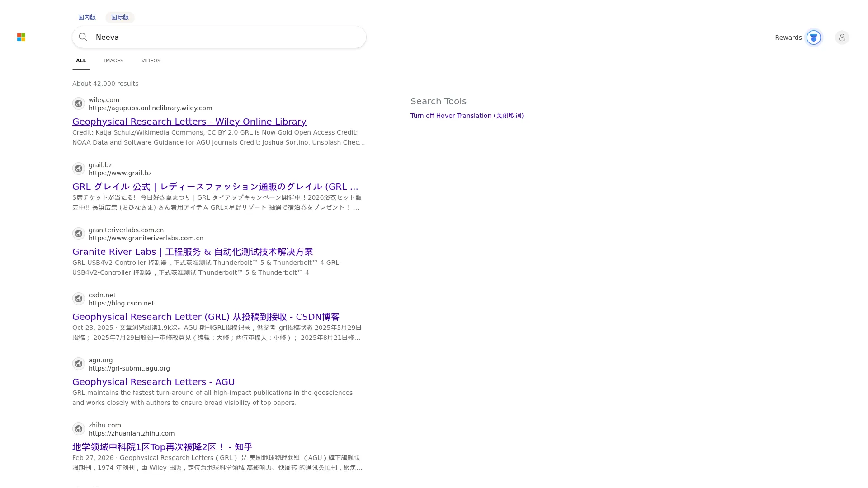Switch to the 国内版 tab
The image size is (868, 488).
point(87,18)
